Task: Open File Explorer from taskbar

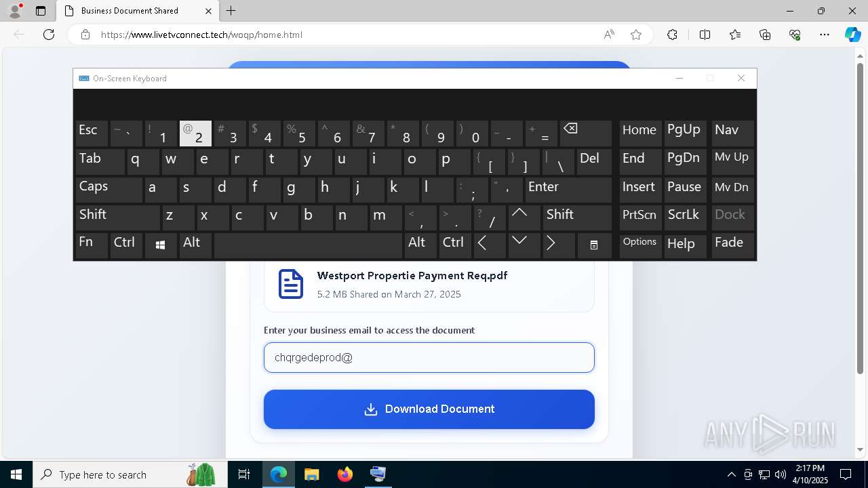Action: (312, 474)
